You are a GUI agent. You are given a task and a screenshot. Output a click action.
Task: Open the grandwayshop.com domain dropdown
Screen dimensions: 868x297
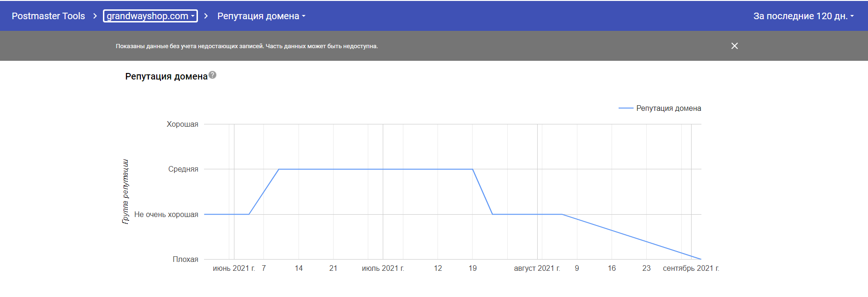coord(150,16)
